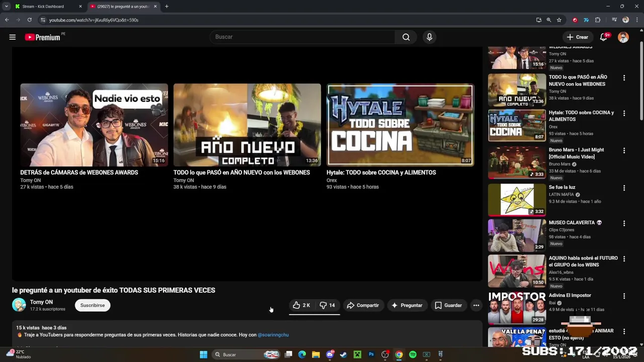
Task: Bookmark this page with star icon
Action: pos(559,20)
